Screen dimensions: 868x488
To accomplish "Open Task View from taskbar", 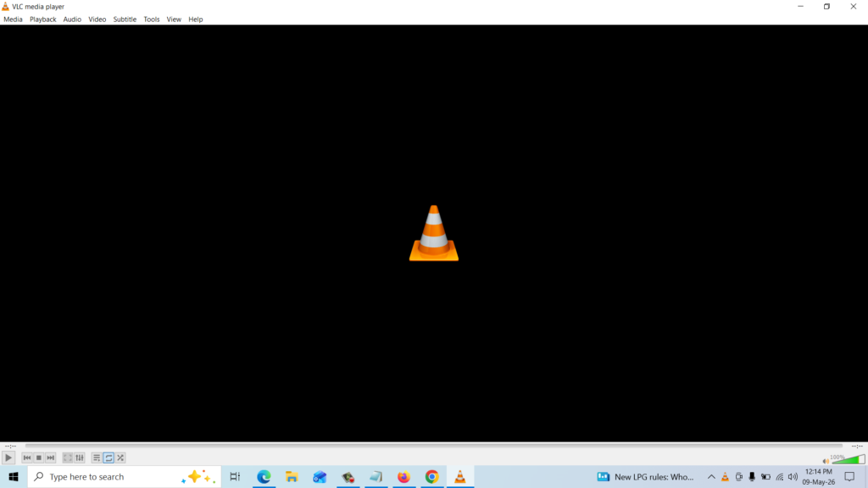I will click(235, 476).
